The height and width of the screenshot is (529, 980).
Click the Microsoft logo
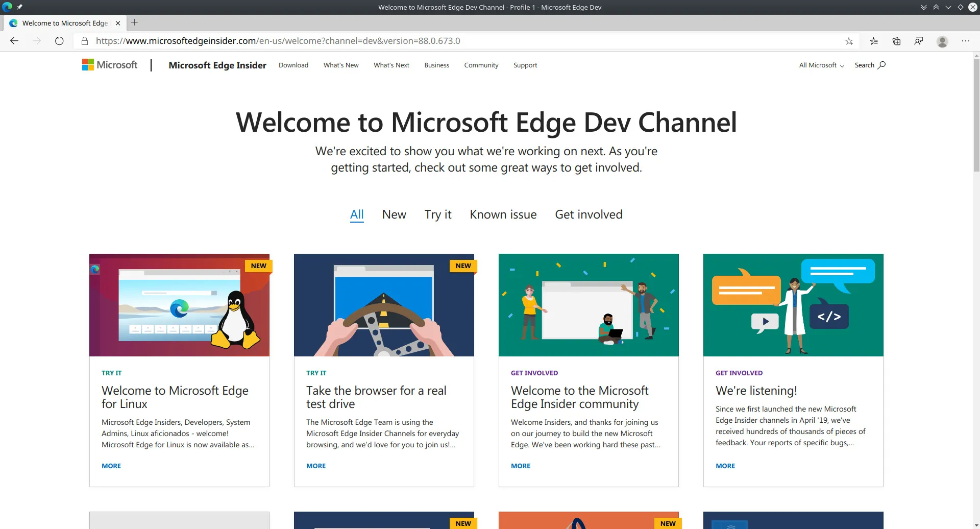click(109, 65)
